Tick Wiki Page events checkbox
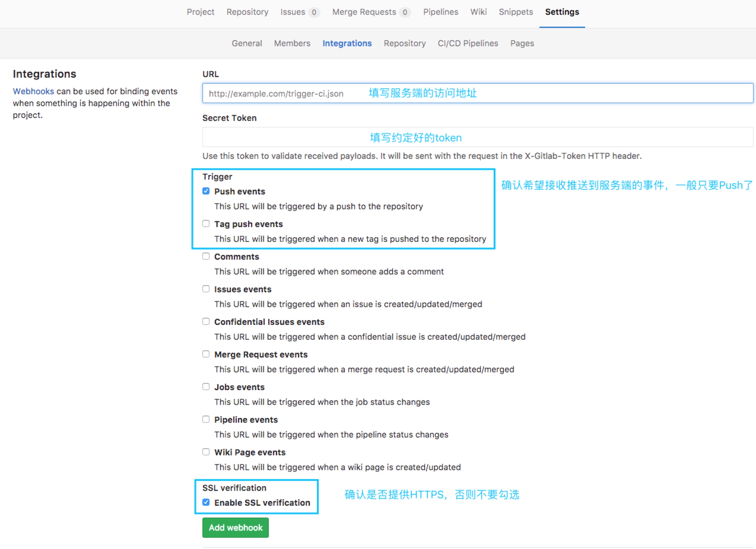 click(206, 452)
